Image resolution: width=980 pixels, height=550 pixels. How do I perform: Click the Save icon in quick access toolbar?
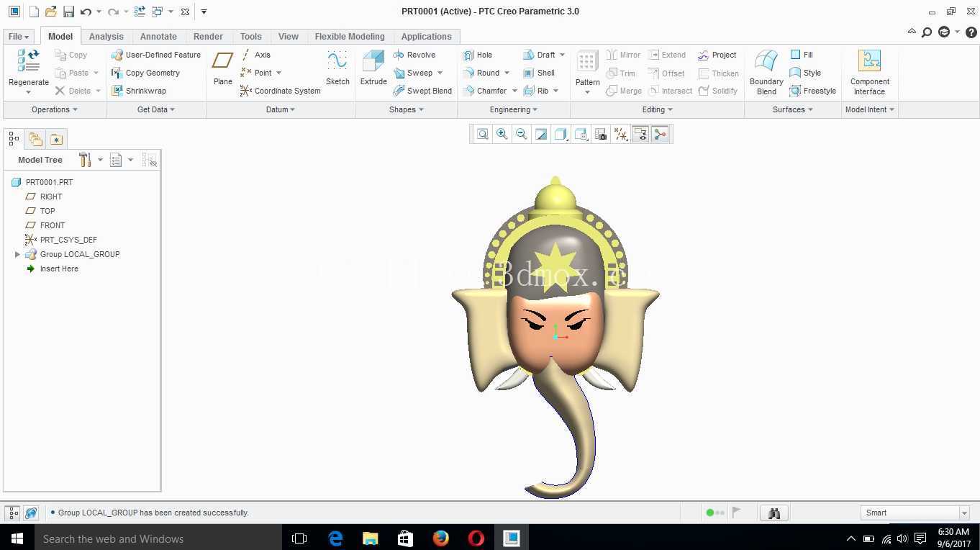[68, 12]
